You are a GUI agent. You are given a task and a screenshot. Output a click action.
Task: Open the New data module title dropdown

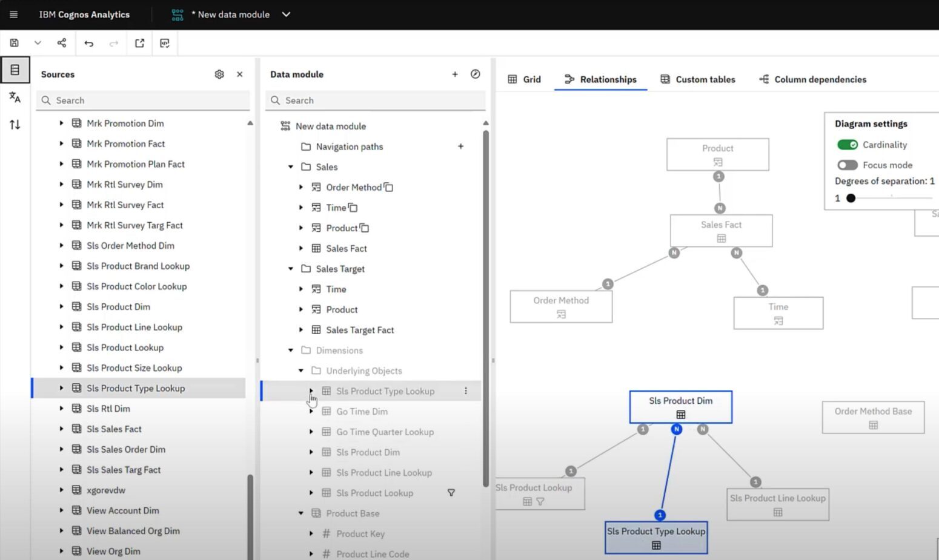tap(286, 15)
